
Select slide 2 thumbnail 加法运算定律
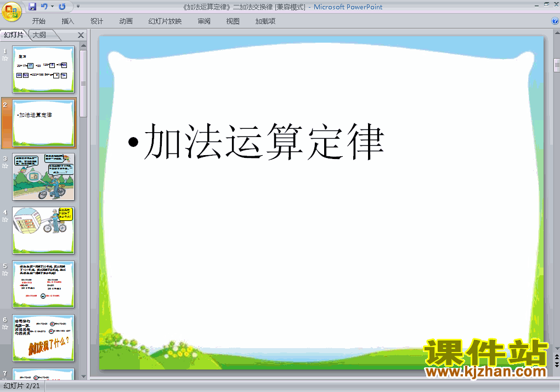[43, 123]
